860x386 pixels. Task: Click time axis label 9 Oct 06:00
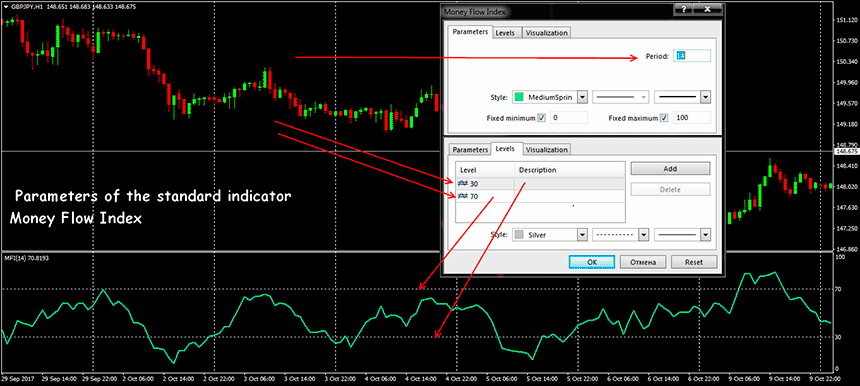[743, 379]
